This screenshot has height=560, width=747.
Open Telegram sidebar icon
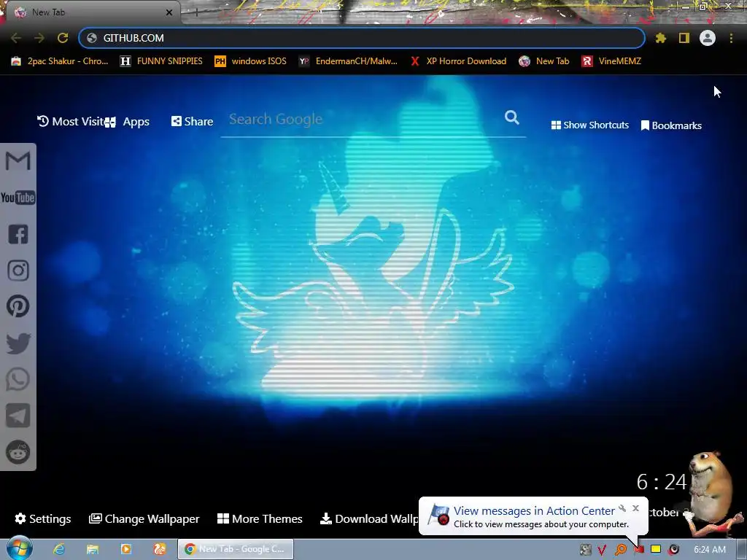click(x=18, y=415)
